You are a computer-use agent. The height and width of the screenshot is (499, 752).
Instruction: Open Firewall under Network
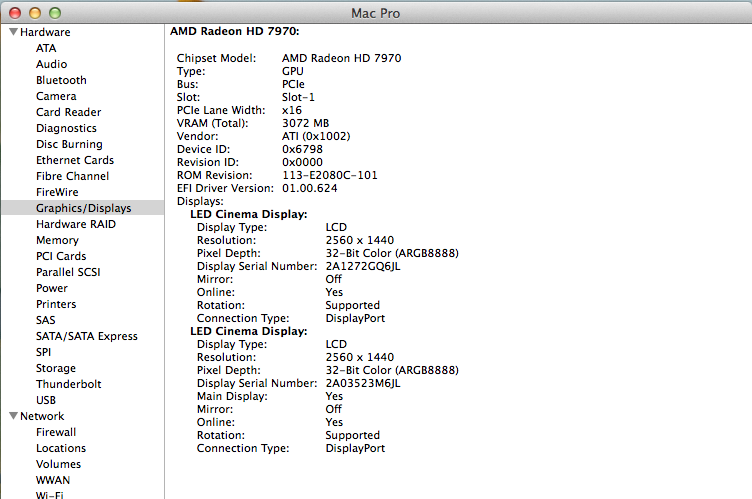pyautogui.click(x=56, y=432)
